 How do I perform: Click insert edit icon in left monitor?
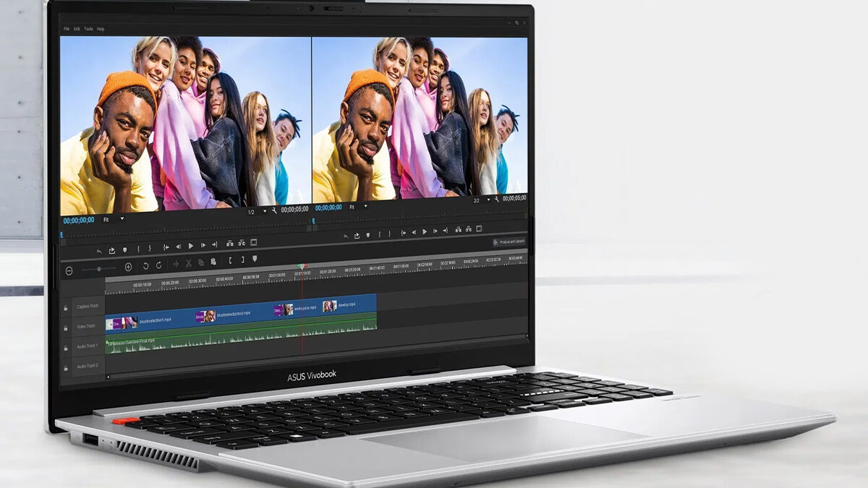pyautogui.click(x=229, y=244)
